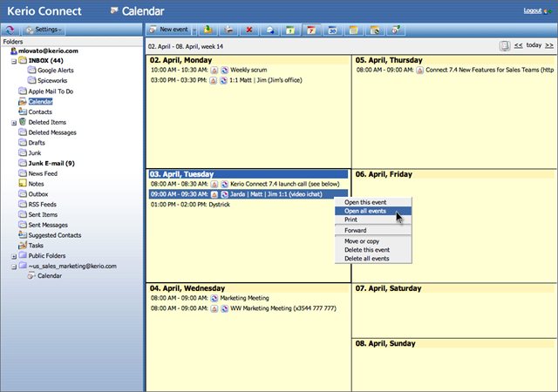Click the reminder bell icon on Weekly scrum
The image size is (558, 392).
pos(214,71)
